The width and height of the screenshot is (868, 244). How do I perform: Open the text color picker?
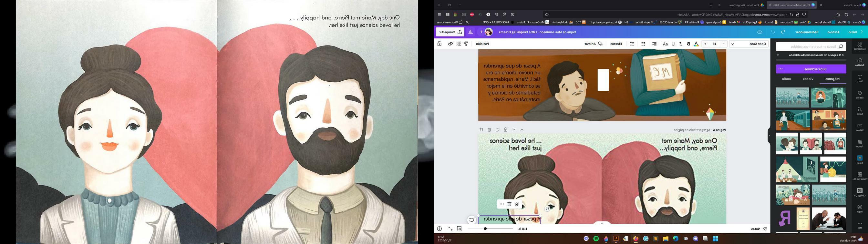(x=696, y=44)
